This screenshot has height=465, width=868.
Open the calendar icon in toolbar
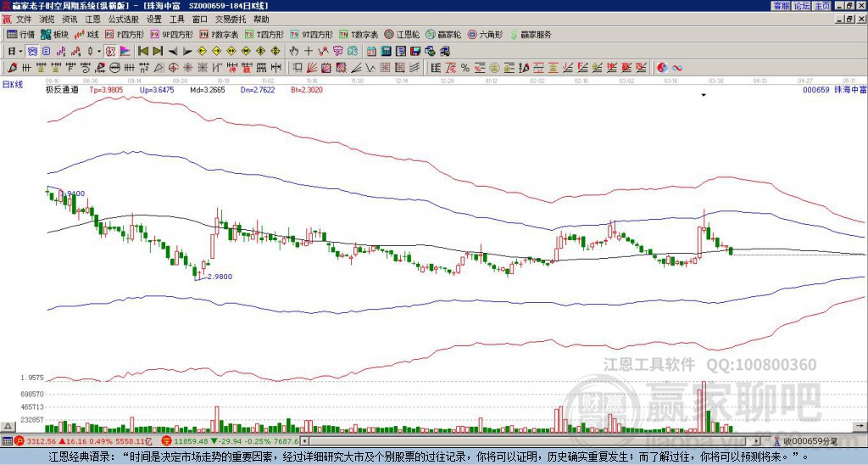[371, 52]
